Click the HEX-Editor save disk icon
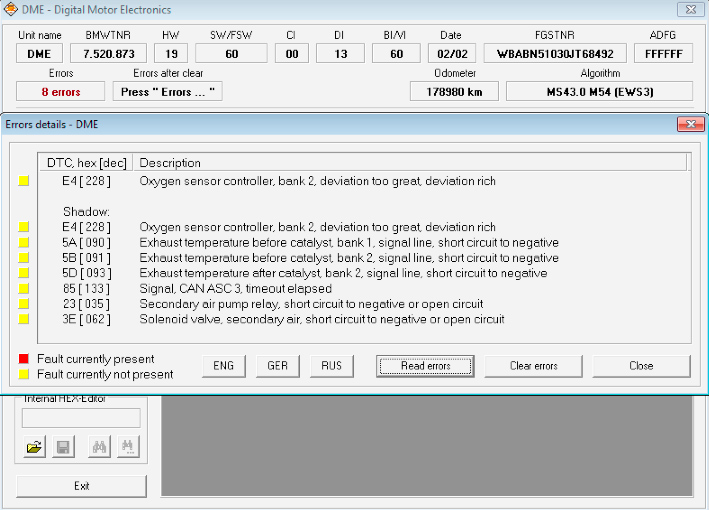The image size is (709, 510). [64, 448]
